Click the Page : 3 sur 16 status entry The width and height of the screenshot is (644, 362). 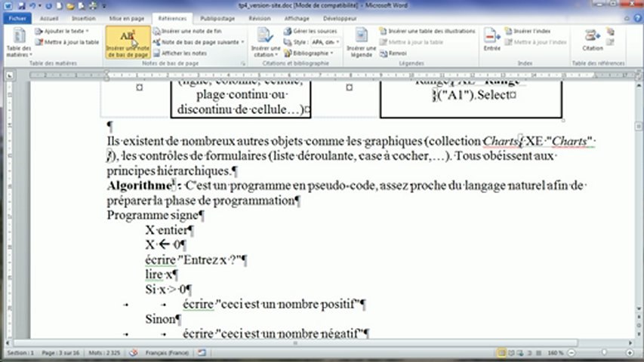point(60,353)
